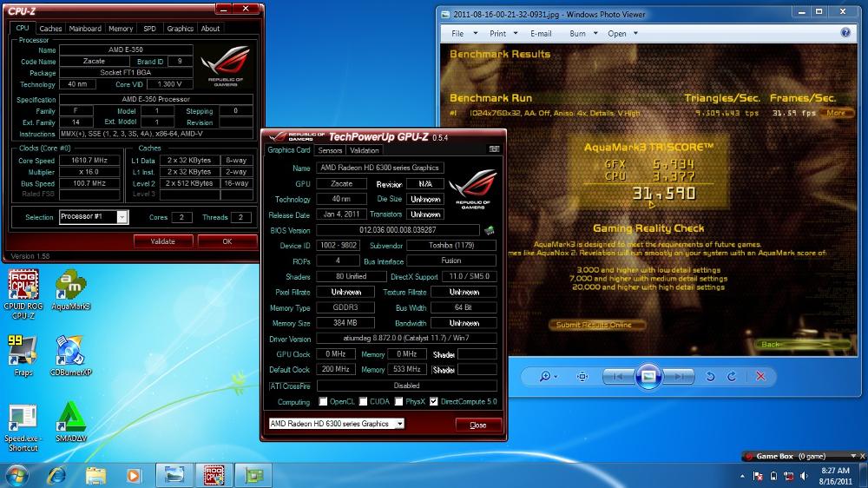The image size is (868, 488).
Task: Go to the previous photo
Action: 618,377
